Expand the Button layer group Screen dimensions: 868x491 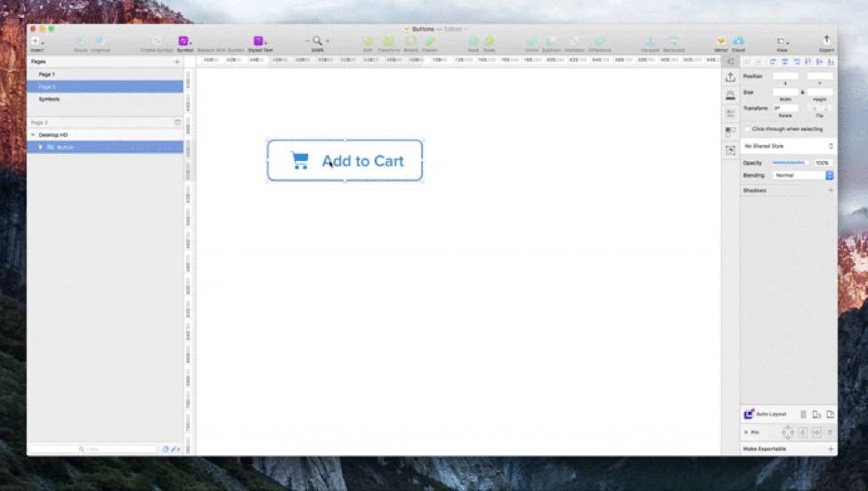pyautogui.click(x=40, y=147)
